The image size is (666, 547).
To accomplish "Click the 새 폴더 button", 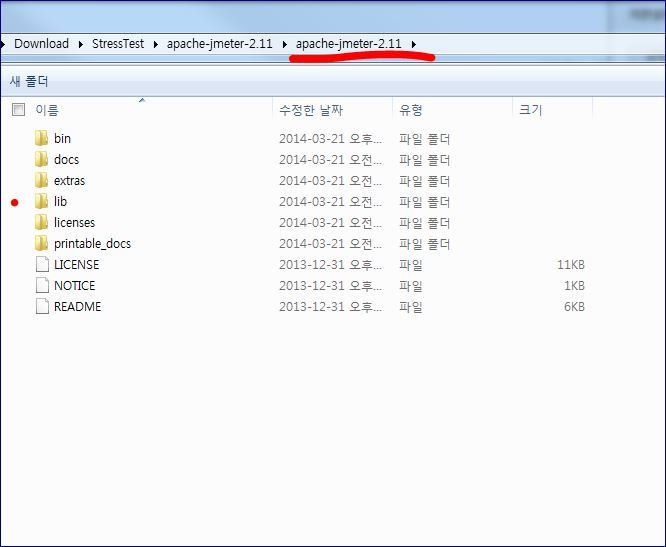I will pyautogui.click(x=29, y=81).
